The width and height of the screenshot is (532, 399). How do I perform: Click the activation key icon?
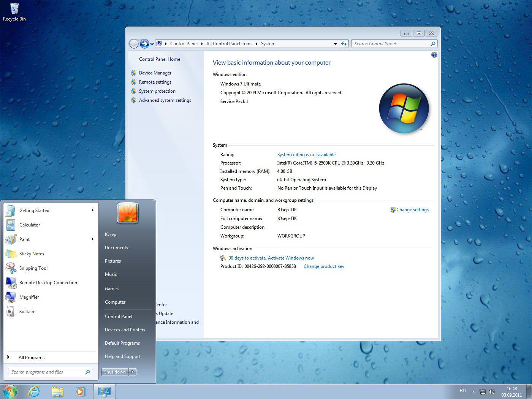[x=223, y=258]
